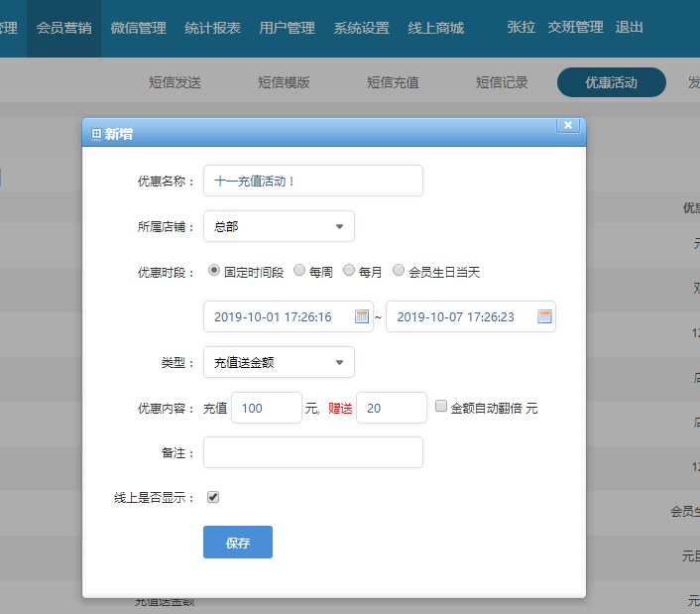Click the 退出 logout link

point(629,27)
